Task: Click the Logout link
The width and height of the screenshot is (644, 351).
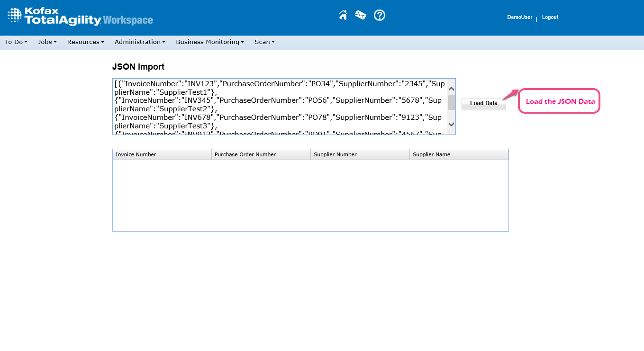Action: pyautogui.click(x=550, y=18)
